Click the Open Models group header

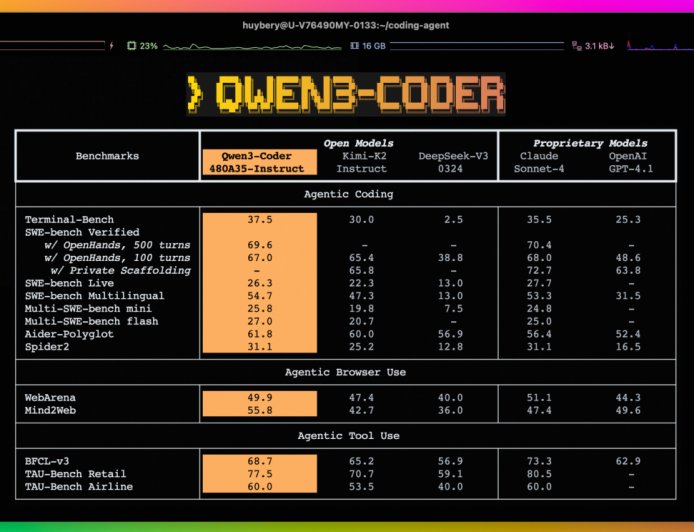(x=359, y=143)
